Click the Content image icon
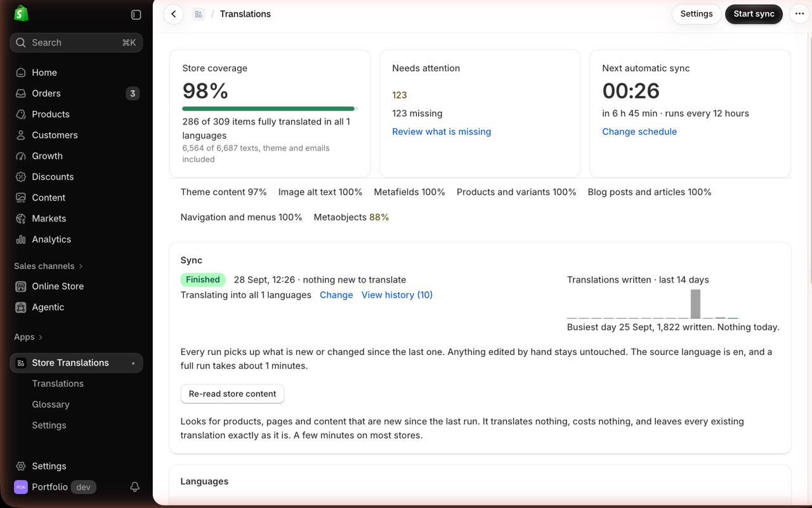Image resolution: width=812 pixels, height=508 pixels. point(21,197)
